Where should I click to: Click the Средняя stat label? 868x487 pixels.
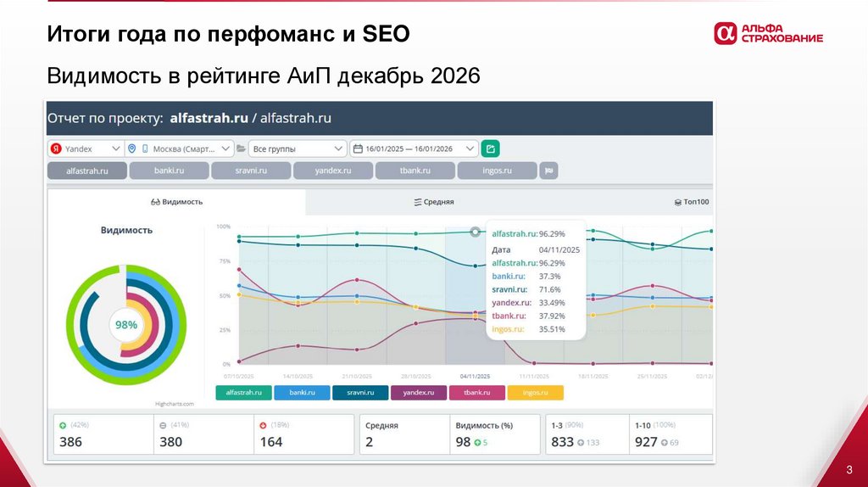coord(381,426)
